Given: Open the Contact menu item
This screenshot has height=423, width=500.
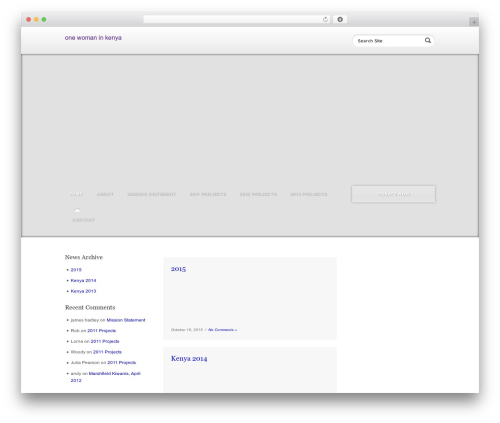Looking at the screenshot, I should [x=84, y=220].
